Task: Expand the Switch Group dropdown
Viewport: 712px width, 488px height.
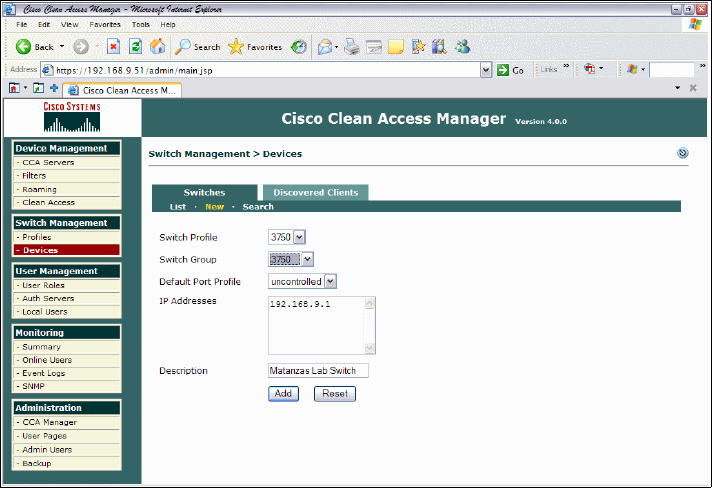Action: [x=307, y=259]
